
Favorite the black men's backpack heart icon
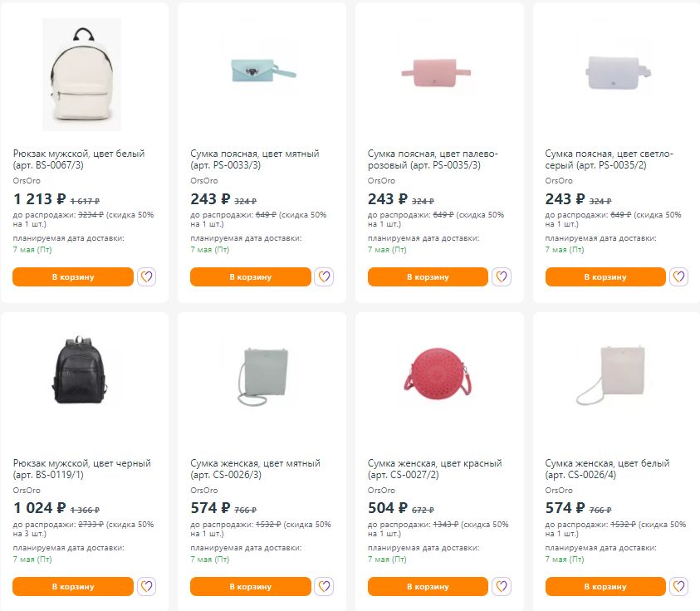147,586
